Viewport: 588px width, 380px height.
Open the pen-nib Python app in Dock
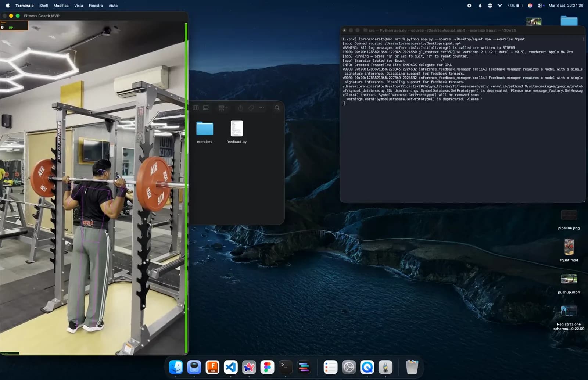pyautogui.click(x=386, y=367)
